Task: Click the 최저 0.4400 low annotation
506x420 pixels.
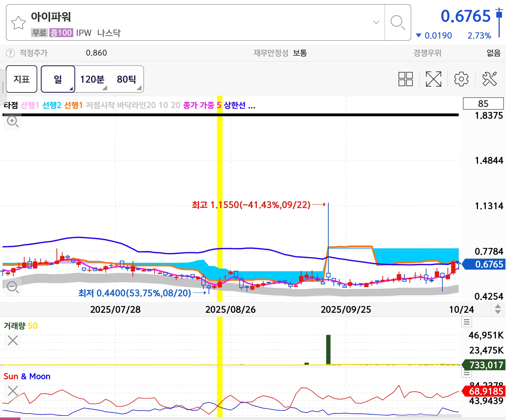Action: coord(135,293)
